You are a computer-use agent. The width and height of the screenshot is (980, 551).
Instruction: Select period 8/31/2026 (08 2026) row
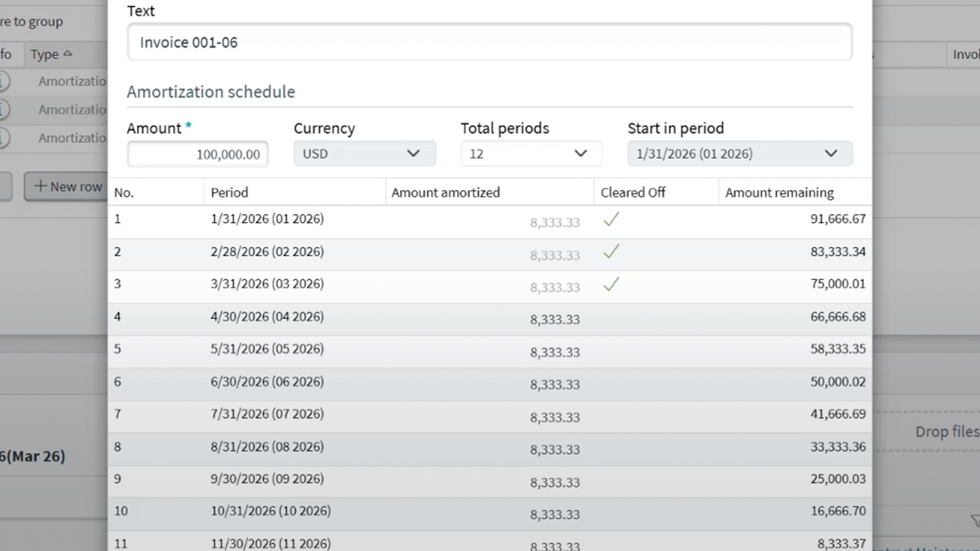pos(489,449)
